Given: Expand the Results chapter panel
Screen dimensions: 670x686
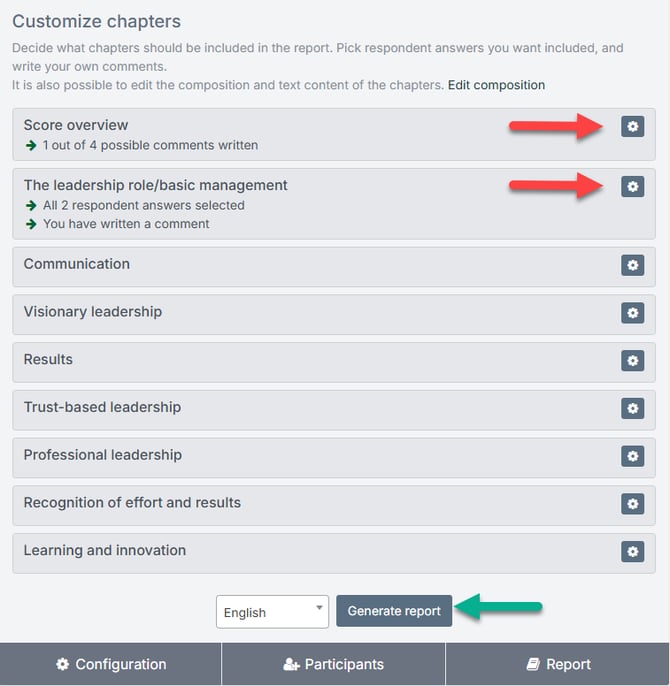Looking at the screenshot, I should [48, 359].
